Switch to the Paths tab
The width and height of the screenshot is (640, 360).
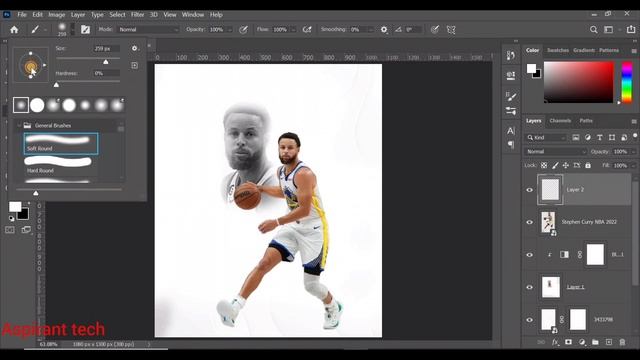tap(586, 121)
